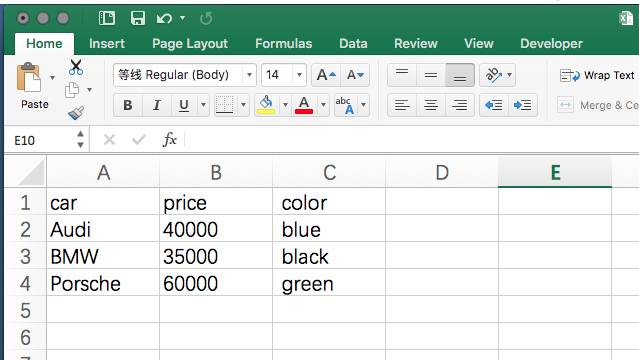Align text left
This screenshot has height=360, width=639.
pyautogui.click(x=402, y=106)
